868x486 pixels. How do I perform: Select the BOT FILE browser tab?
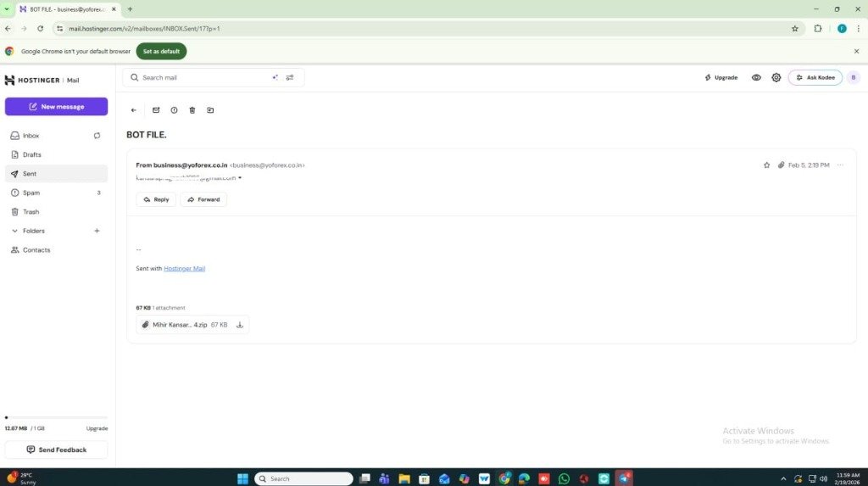pos(68,9)
